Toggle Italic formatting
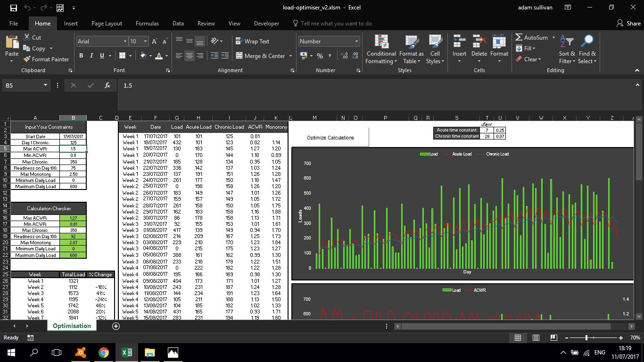The height and width of the screenshot is (362, 644). tap(91, 56)
